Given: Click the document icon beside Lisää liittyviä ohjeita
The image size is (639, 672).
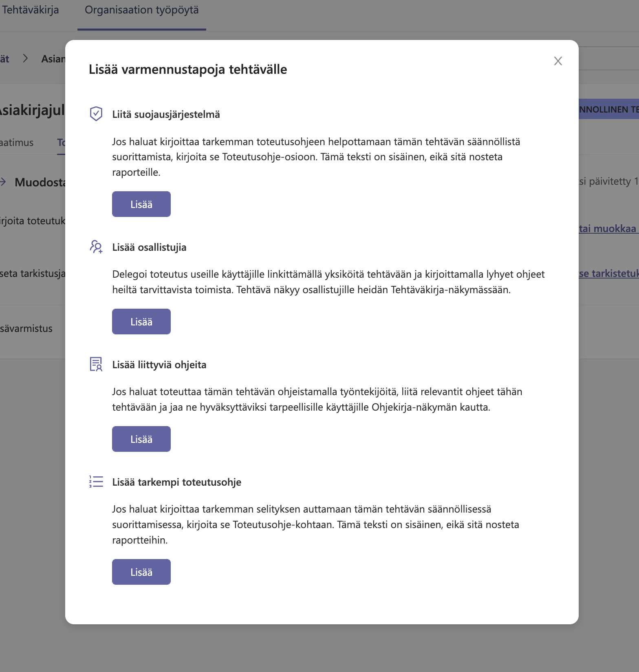Looking at the screenshot, I should pos(96,364).
